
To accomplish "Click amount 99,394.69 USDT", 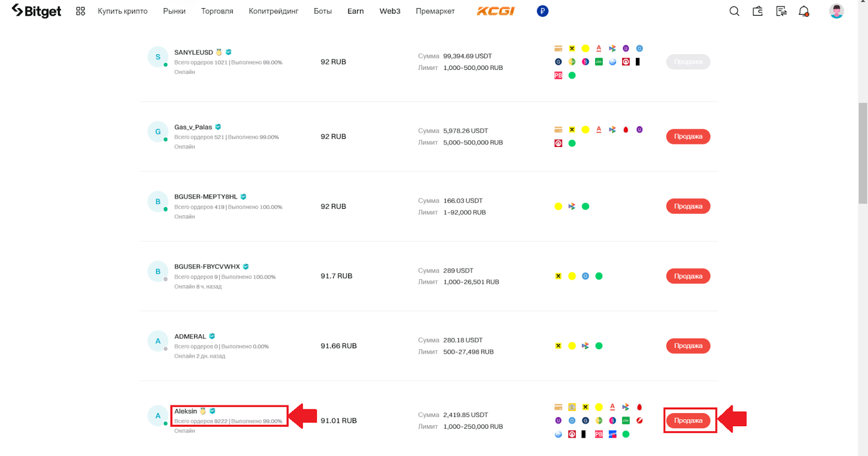I will [x=468, y=56].
